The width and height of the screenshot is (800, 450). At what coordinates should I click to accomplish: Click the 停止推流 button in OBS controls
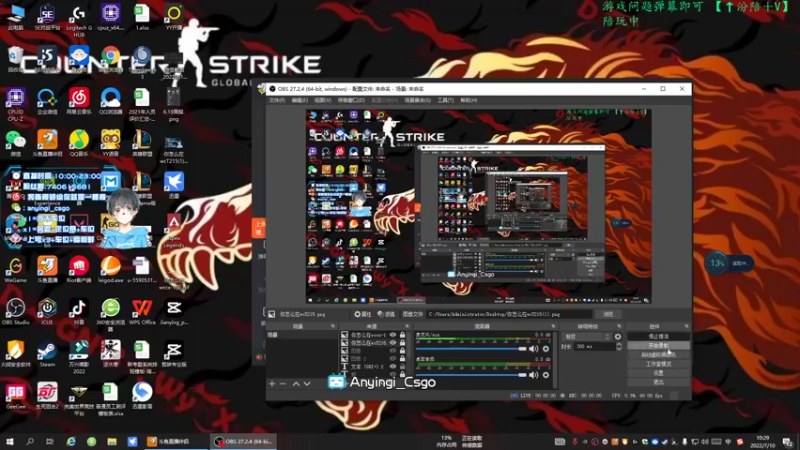click(x=658, y=337)
